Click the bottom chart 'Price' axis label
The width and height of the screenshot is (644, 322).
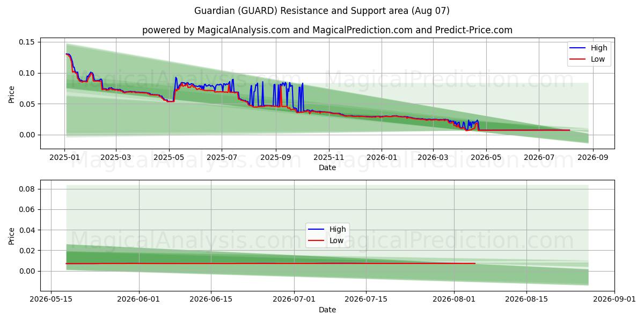(x=12, y=235)
